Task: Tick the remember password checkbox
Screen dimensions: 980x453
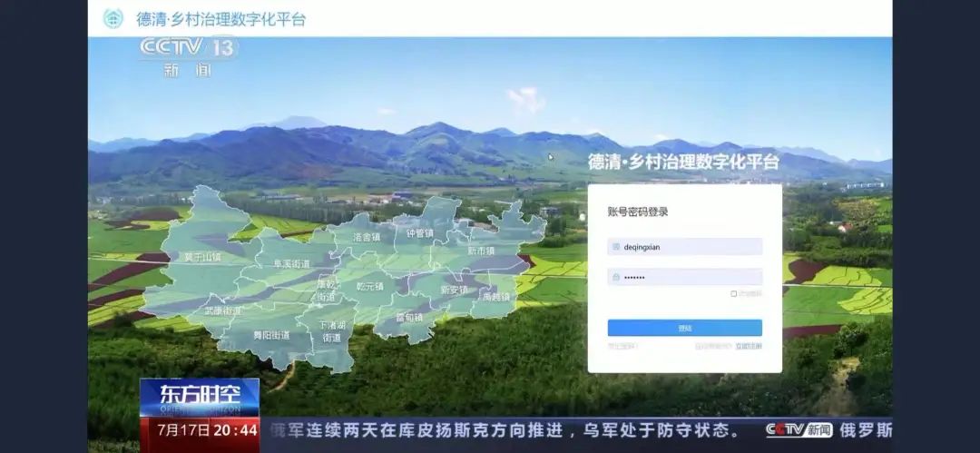Action: [733, 293]
